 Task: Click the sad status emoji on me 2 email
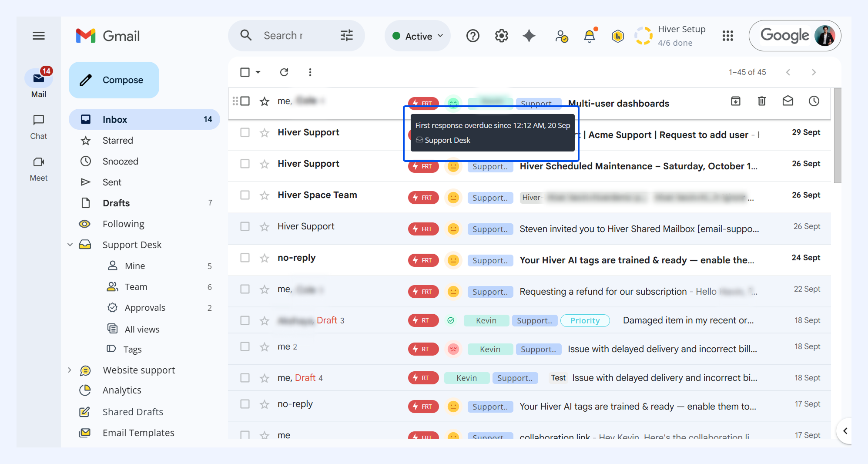453,349
